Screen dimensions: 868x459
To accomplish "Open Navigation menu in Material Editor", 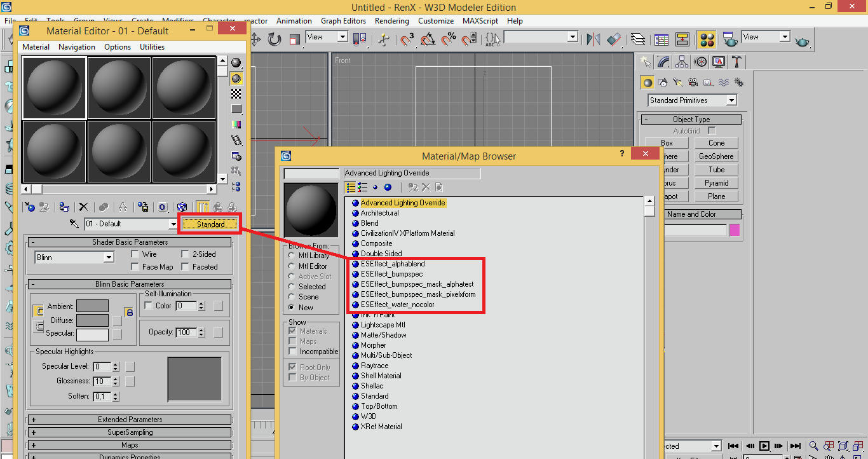I will [x=77, y=47].
